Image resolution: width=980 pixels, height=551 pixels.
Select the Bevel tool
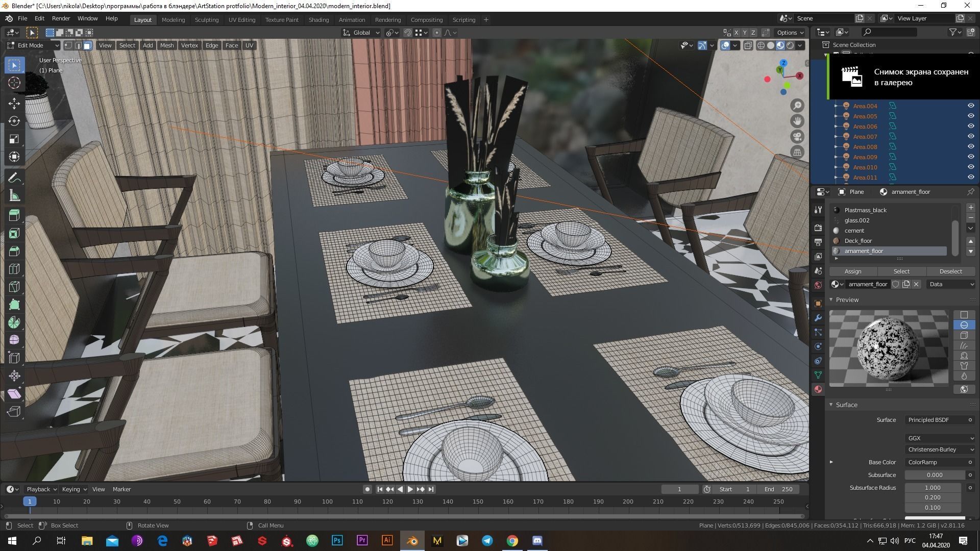point(14,251)
